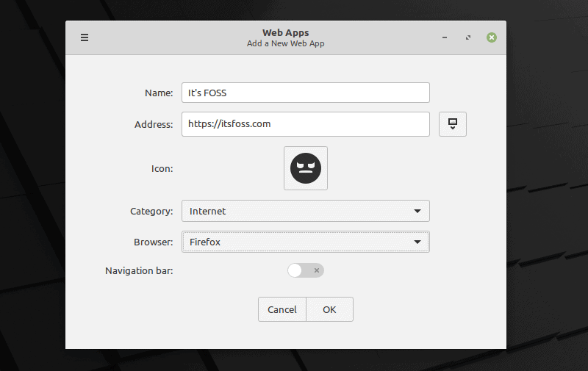This screenshot has width=588, height=371.
Task: Close the Web Apps window
Action: (x=492, y=37)
